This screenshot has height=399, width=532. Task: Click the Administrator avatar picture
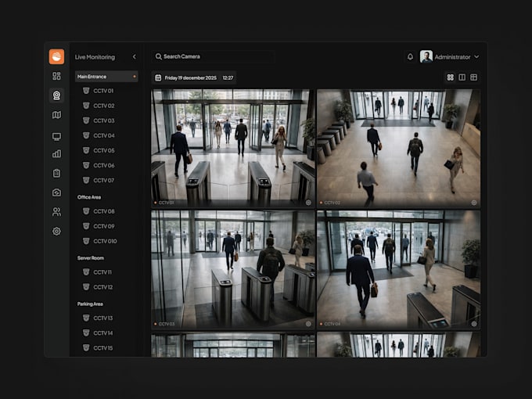(426, 56)
